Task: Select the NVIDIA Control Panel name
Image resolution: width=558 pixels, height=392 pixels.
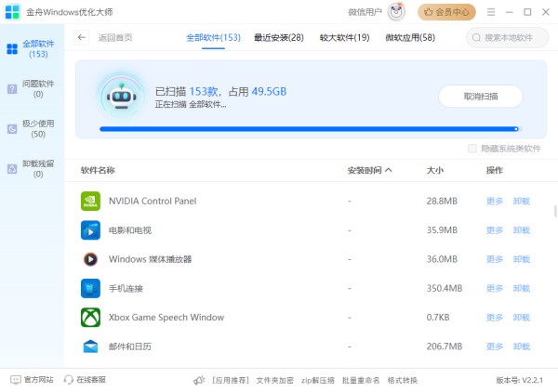Action: [x=153, y=202]
